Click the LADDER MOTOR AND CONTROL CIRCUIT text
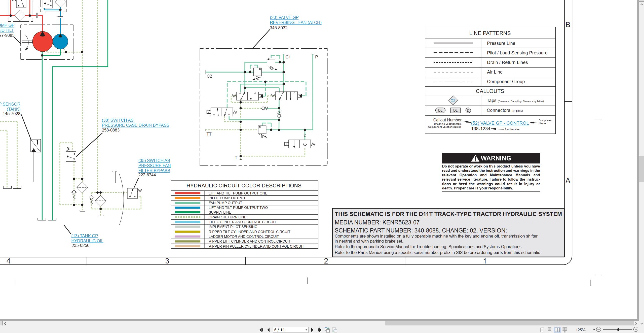The image size is (644, 333). (244, 237)
